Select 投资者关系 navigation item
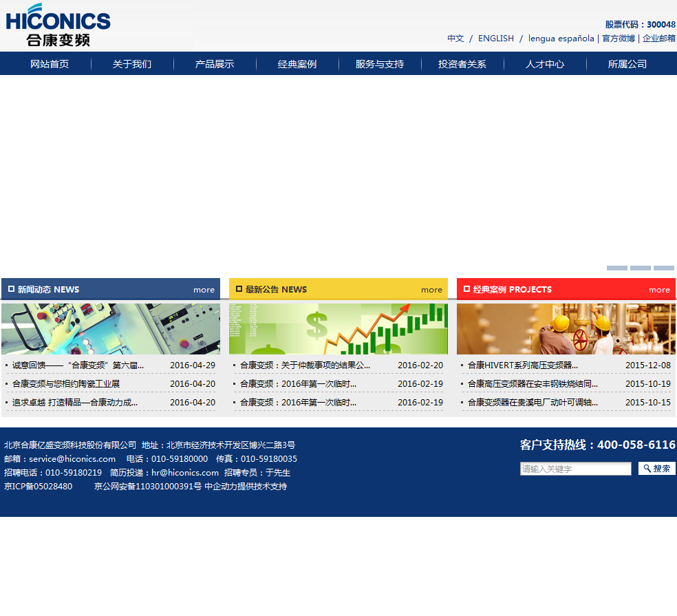The image size is (677, 616). pos(462,64)
